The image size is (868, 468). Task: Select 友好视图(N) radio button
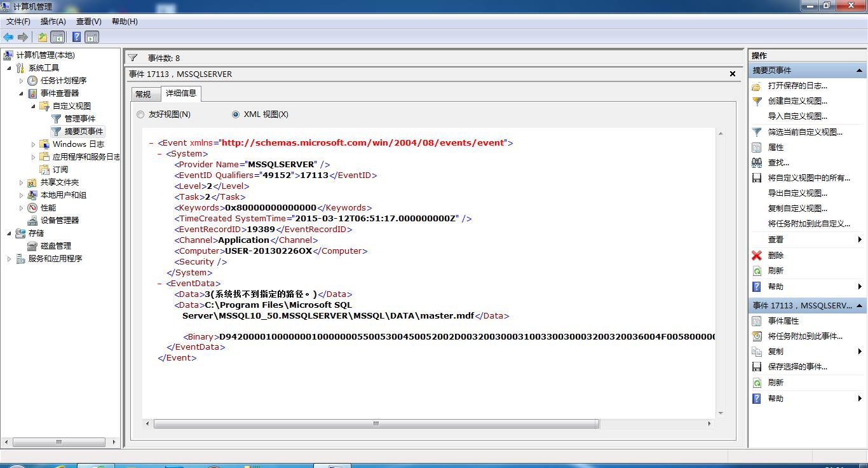pos(140,114)
